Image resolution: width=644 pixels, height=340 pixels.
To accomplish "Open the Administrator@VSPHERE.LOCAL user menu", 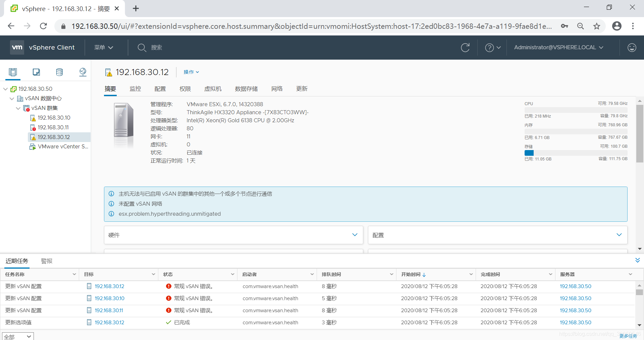I will pos(559,48).
